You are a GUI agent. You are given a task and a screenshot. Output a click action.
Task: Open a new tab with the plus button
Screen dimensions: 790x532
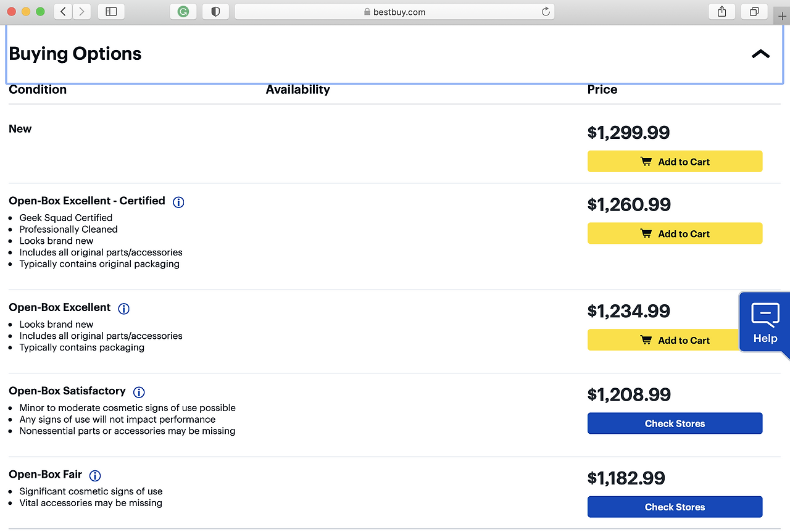[x=782, y=16]
